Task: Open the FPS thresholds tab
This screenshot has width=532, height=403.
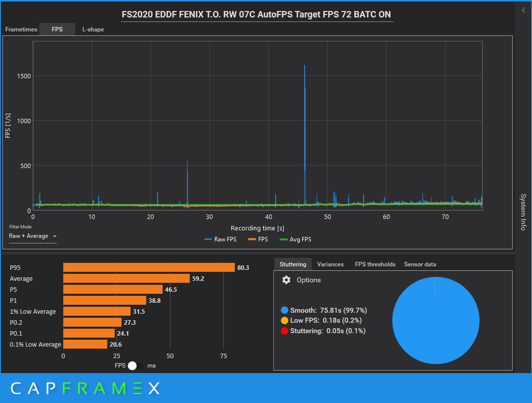Action: pos(375,264)
